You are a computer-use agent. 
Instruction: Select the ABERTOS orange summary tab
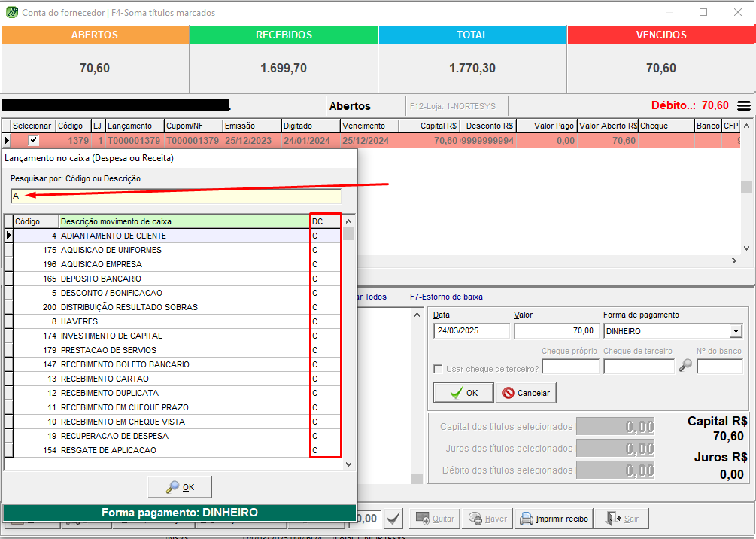click(x=94, y=35)
